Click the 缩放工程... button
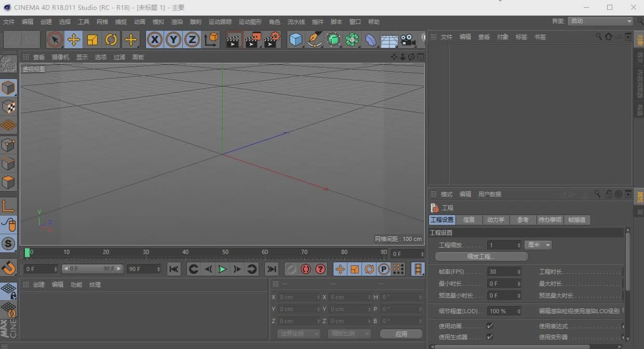The width and height of the screenshot is (644, 349). 481,257
